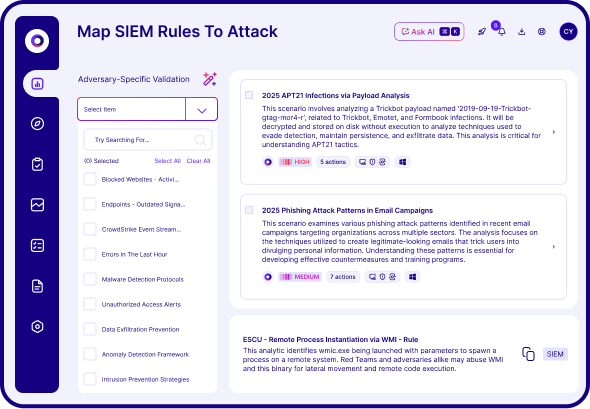Click the download icon in header
Image resolution: width=590 pixels, height=409 pixels.
[x=522, y=32]
